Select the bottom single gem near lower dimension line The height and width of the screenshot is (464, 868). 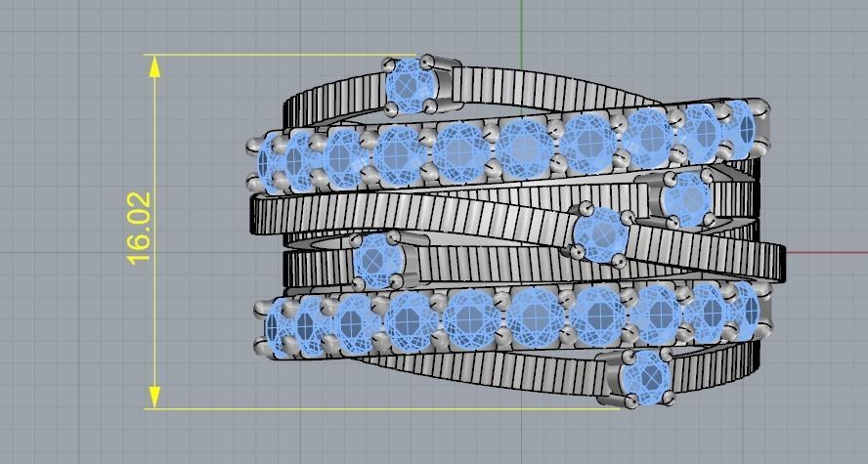[x=646, y=378]
